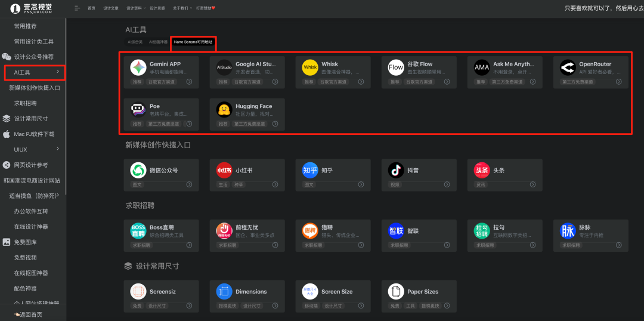Open the 小红书 red icon

(224, 170)
